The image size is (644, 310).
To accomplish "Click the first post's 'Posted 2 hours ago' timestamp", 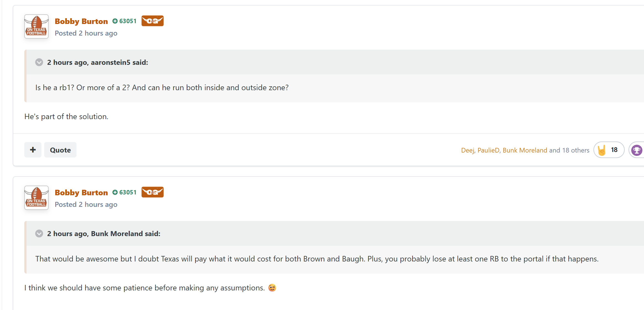I will 86,33.
